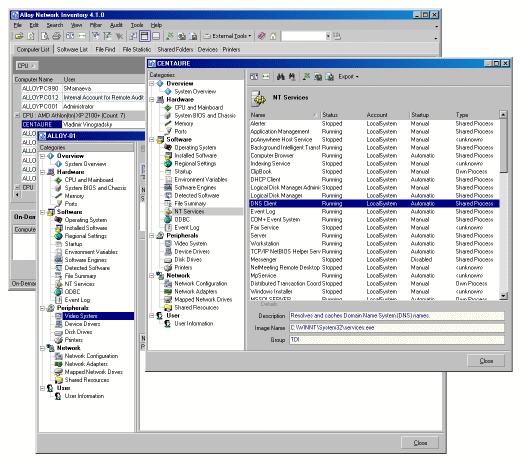Click the green refresh icon in main toolbar
Image resolution: width=521 pixels, height=464 pixels.
click(x=30, y=36)
